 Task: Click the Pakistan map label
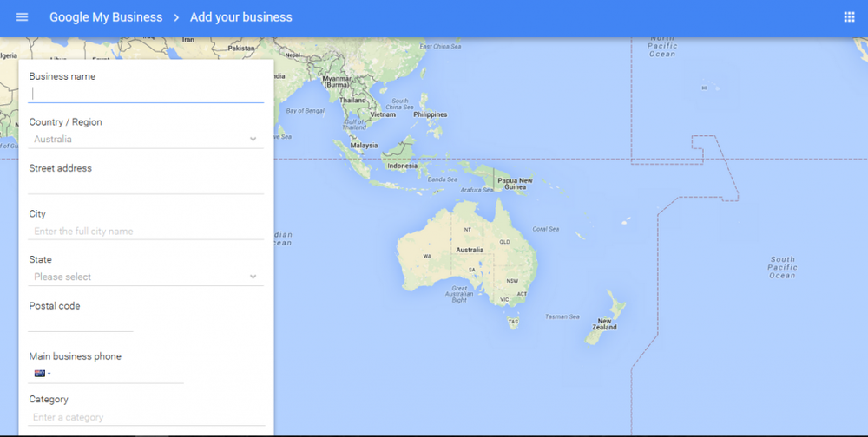tap(241, 49)
